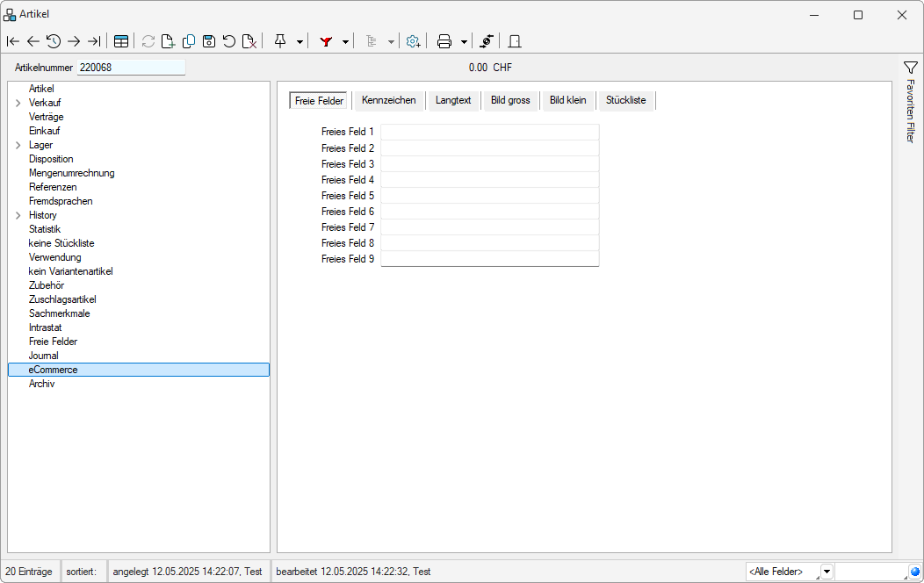Switch to table view
Screen dimensions: 924x583
[121, 41]
